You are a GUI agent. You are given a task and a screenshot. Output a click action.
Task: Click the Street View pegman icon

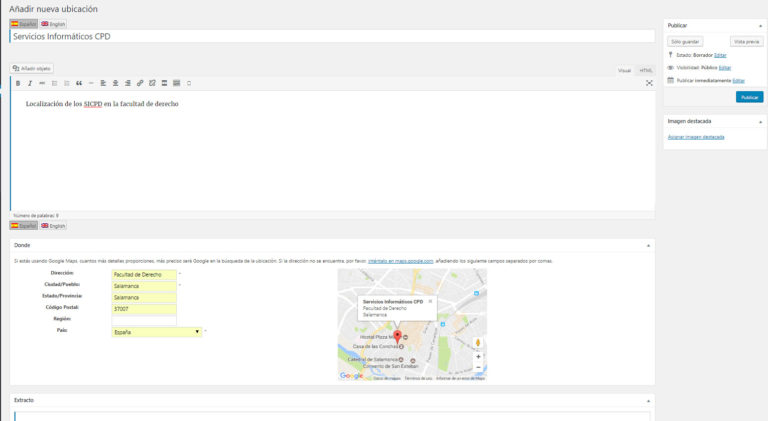click(x=478, y=341)
